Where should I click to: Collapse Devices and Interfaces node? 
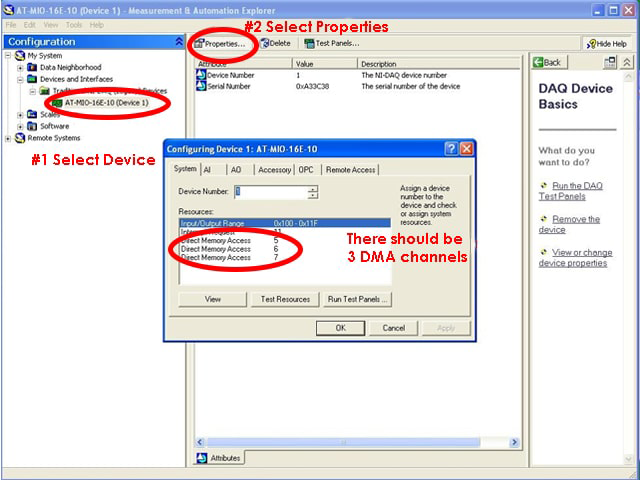20,79
